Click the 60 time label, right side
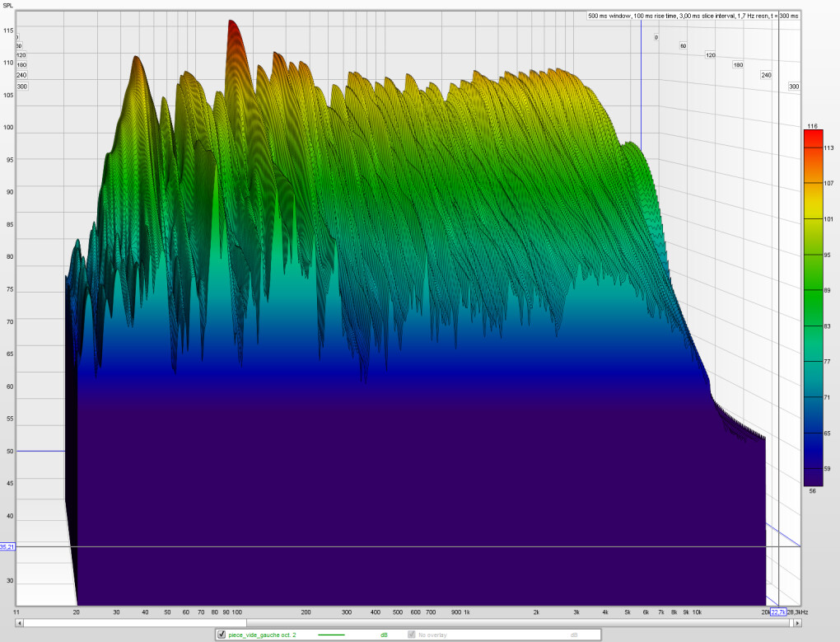 (x=683, y=46)
